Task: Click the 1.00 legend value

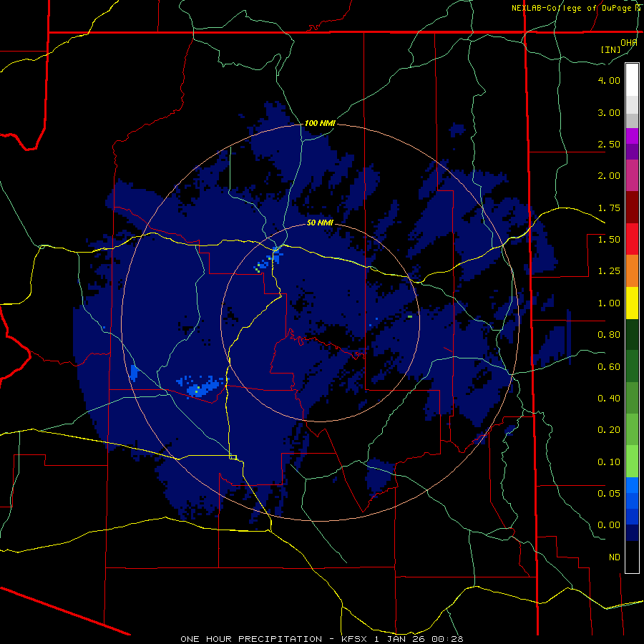Action: pyautogui.click(x=609, y=303)
